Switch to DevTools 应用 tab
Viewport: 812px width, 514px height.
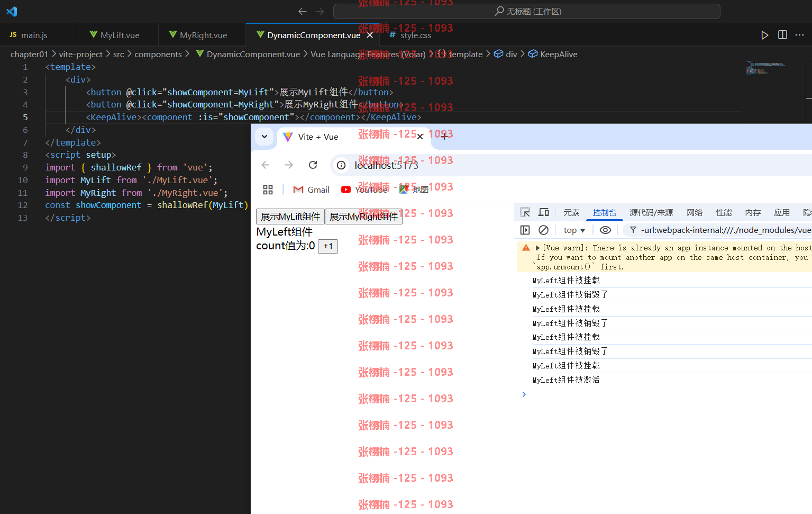click(782, 212)
